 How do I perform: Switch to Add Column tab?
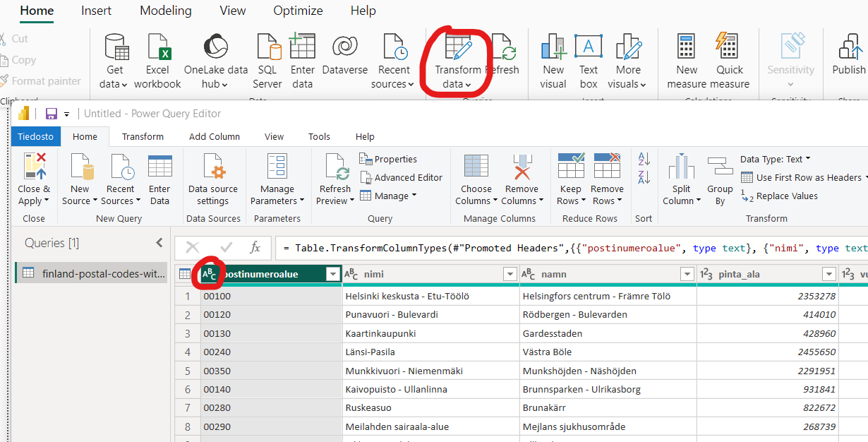click(215, 136)
